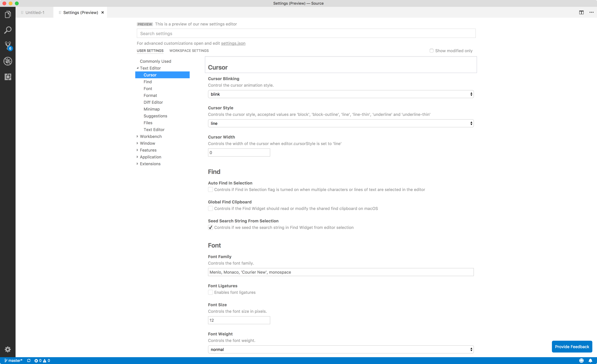Click the Font Weight setting title
The image size is (597, 364).
click(x=220, y=334)
